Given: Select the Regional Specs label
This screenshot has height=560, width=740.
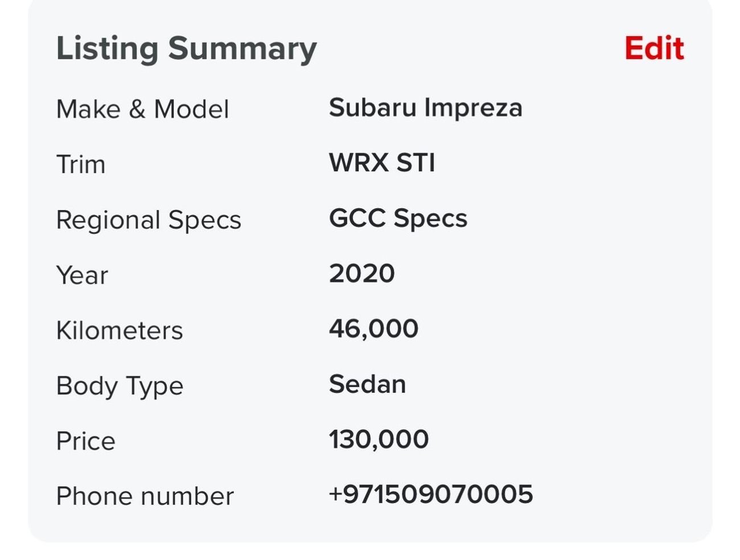Looking at the screenshot, I should [149, 220].
